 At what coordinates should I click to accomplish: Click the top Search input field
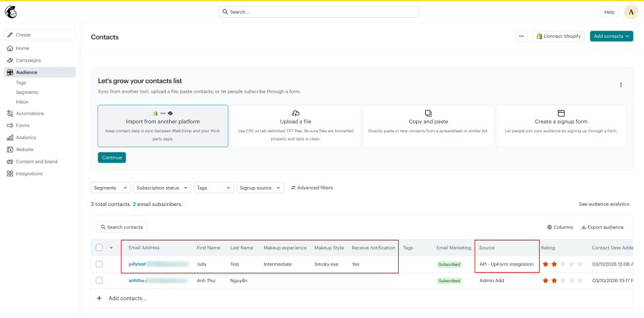[319, 12]
